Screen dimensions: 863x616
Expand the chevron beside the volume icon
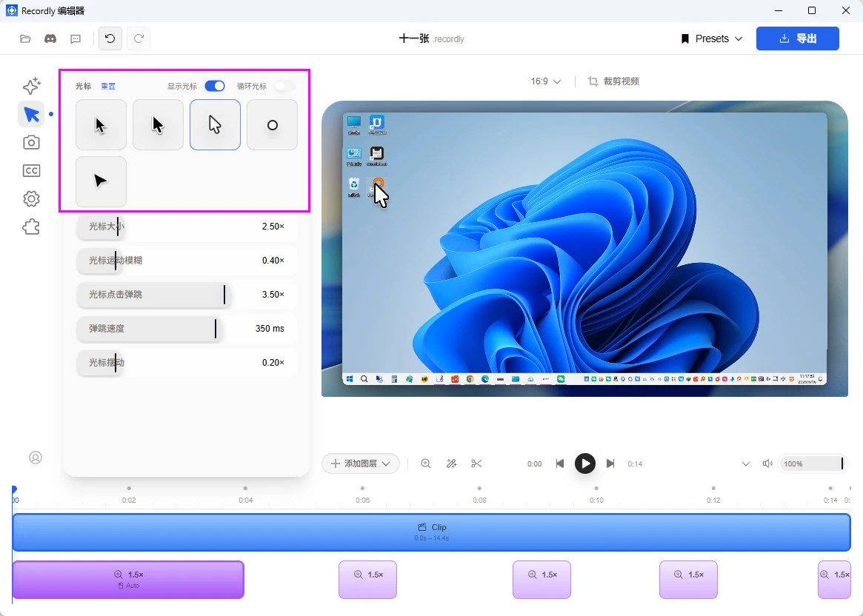746,463
